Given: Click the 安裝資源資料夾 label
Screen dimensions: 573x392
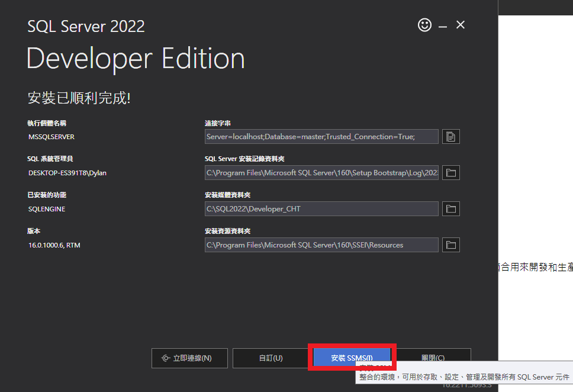Looking at the screenshot, I should coord(228,231).
